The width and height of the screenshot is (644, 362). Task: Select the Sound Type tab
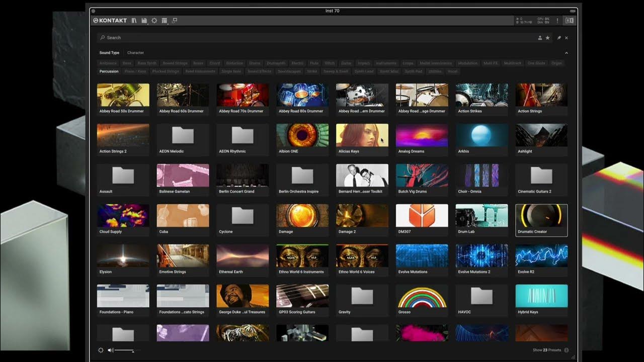(x=109, y=53)
